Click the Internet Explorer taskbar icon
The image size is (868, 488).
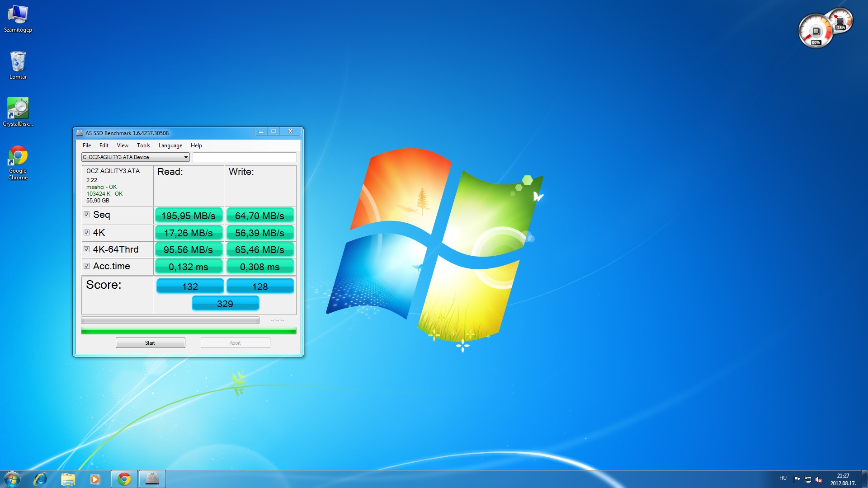pos(41,479)
